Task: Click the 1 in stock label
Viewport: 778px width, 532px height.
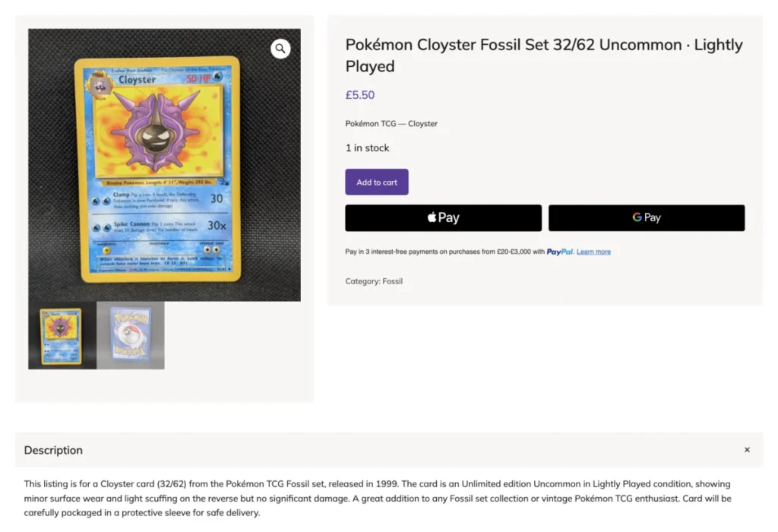Action: point(367,148)
